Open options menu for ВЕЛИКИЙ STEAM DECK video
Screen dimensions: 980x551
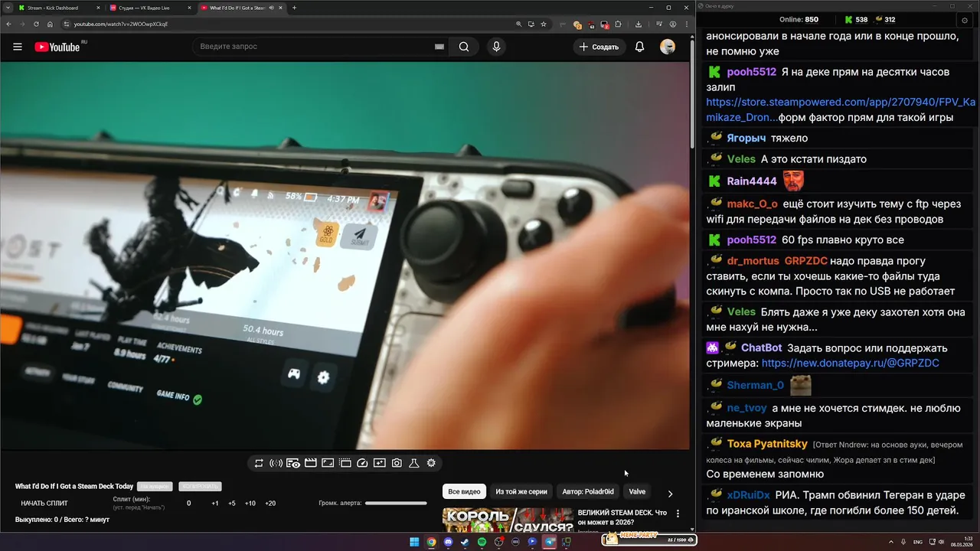[x=678, y=514]
